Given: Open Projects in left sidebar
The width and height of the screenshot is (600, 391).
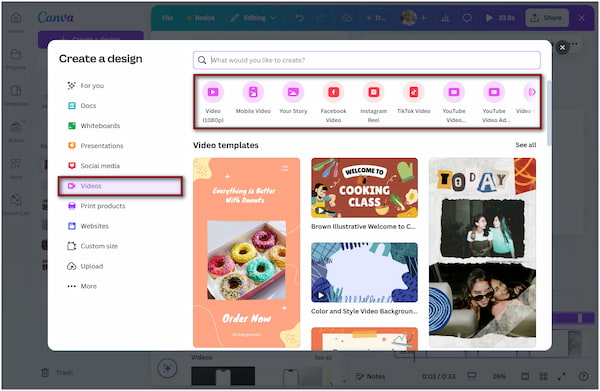Looking at the screenshot, I should 16,59.
